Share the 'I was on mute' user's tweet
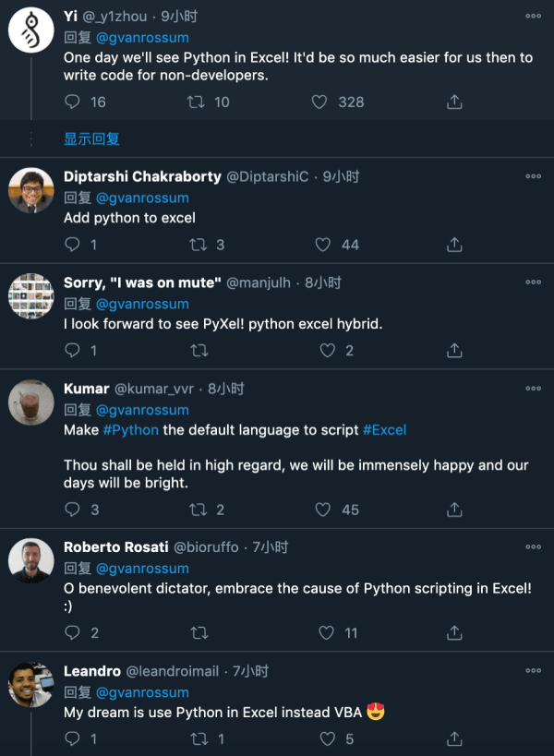Viewport: 554px width, 756px height. click(454, 351)
